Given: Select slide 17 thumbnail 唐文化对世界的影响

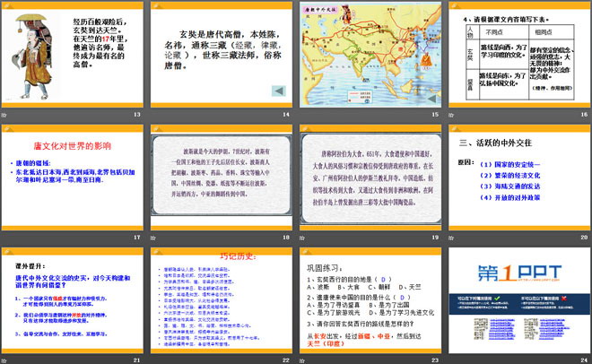Looking at the screenshot, I should [x=72, y=178].
